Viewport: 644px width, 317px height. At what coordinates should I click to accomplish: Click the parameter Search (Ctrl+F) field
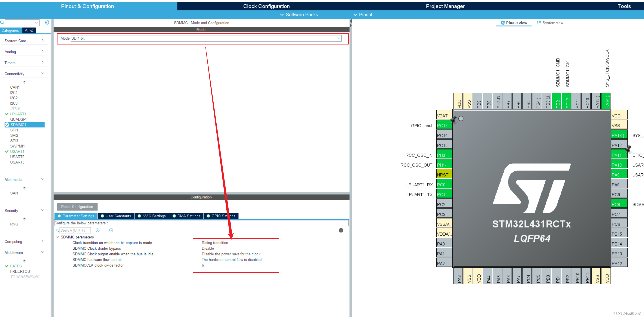[75, 230]
